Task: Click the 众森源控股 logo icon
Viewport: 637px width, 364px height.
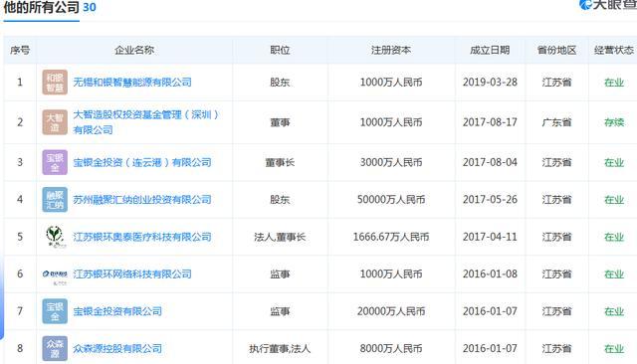Action: click(55, 348)
